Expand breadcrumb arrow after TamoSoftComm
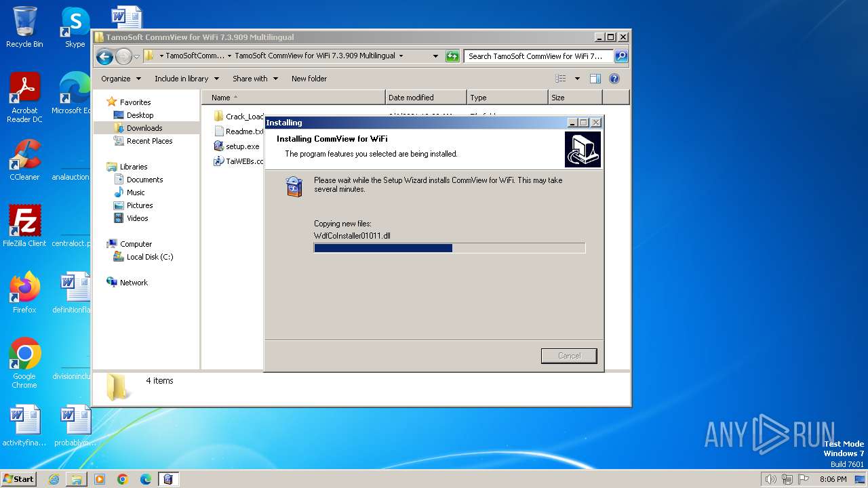The image size is (868, 488). (229, 56)
